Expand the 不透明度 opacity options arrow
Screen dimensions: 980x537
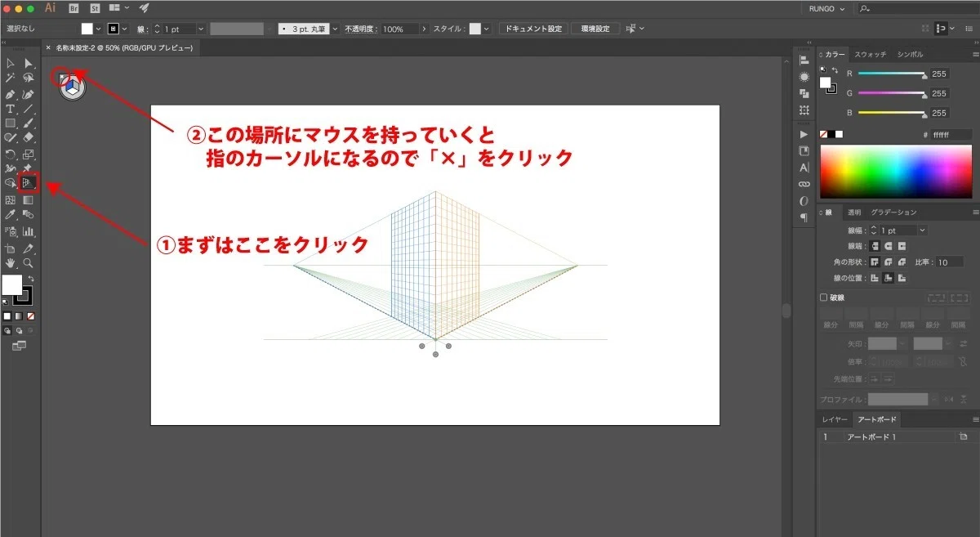point(424,29)
